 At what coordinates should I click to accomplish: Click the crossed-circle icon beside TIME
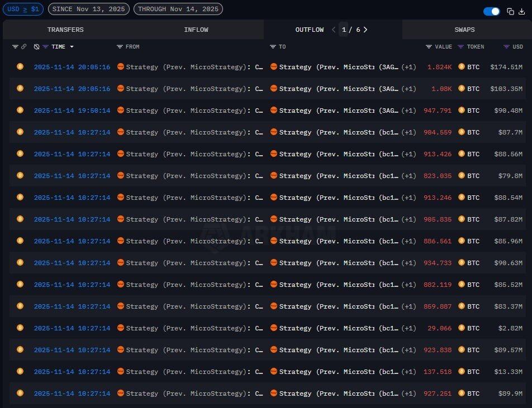[x=36, y=47]
